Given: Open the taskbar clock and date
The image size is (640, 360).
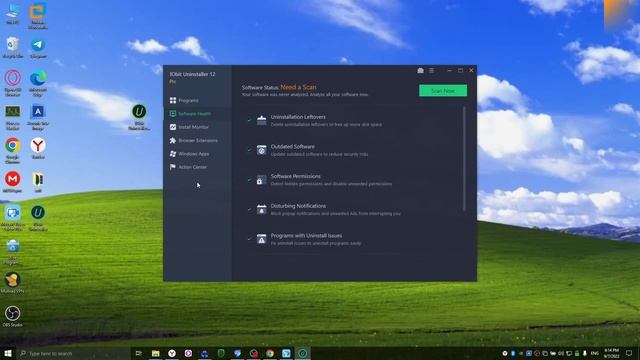Looking at the screenshot, I should click(x=611, y=353).
